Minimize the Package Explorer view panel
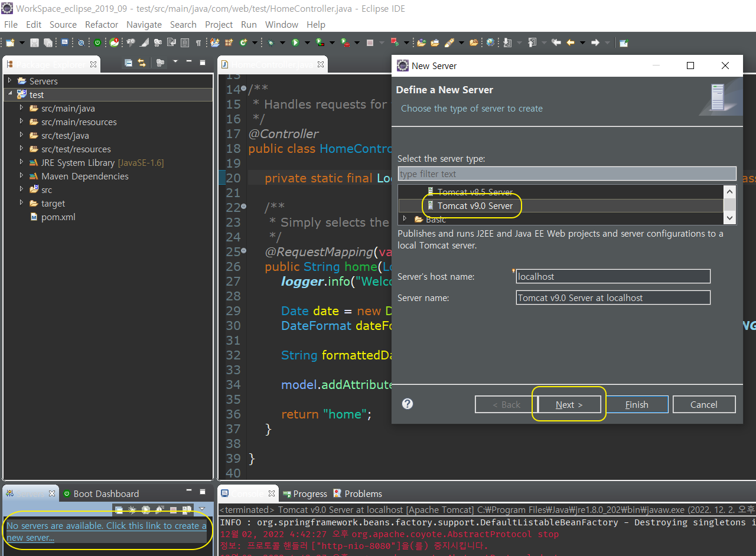The height and width of the screenshot is (556, 756). (x=189, y=61)
